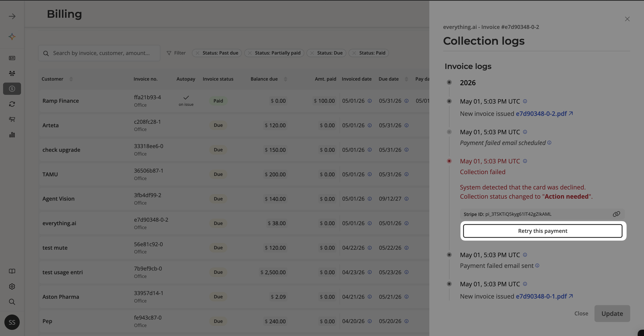
Task: Select the Ramp Finance customer row
Action: tap(234, 101)
